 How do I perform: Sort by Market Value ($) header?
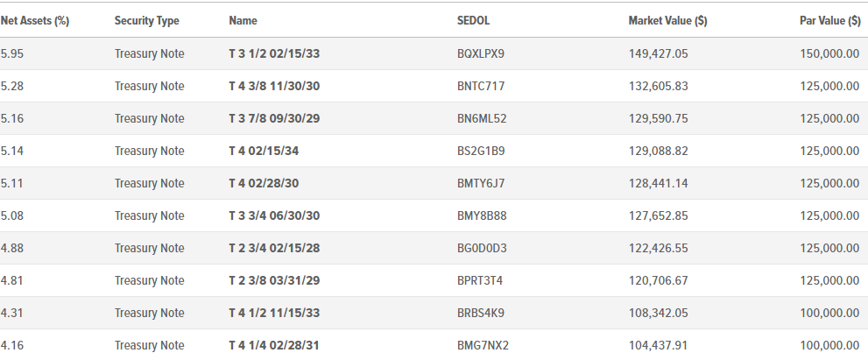[x=667, y=21]
